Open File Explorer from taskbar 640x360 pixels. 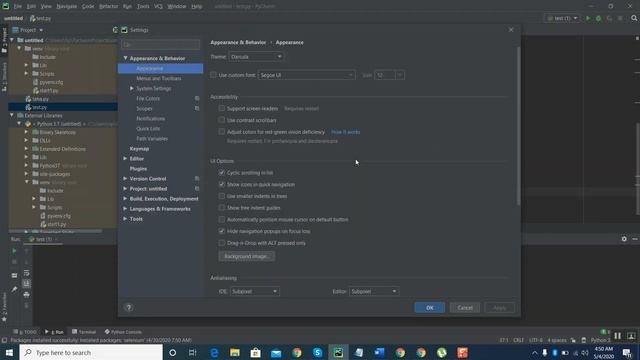235,353
